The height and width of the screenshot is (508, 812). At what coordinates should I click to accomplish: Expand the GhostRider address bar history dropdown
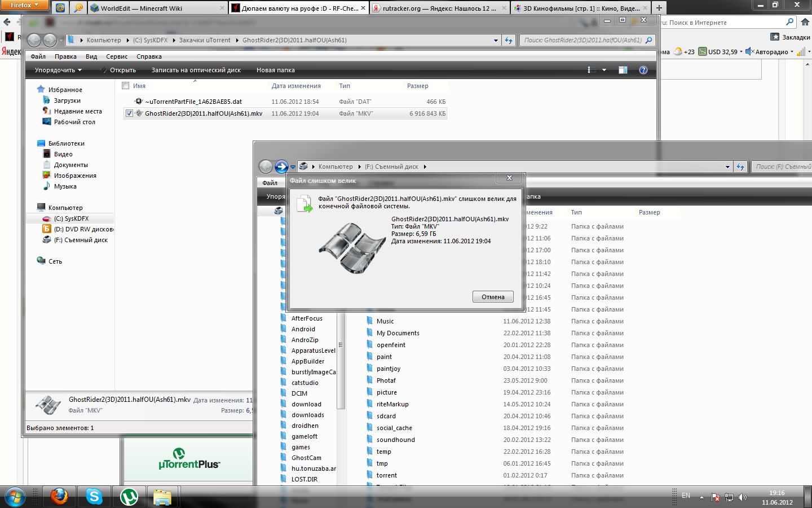pyautogui.click(x=496, y=40)
